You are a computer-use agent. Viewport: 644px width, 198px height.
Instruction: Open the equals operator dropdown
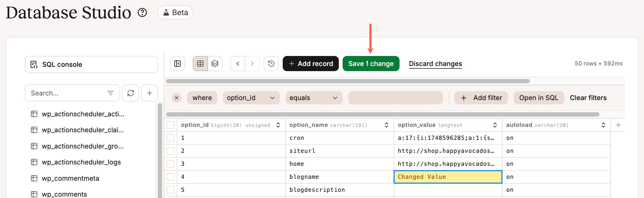pos(314,98)
